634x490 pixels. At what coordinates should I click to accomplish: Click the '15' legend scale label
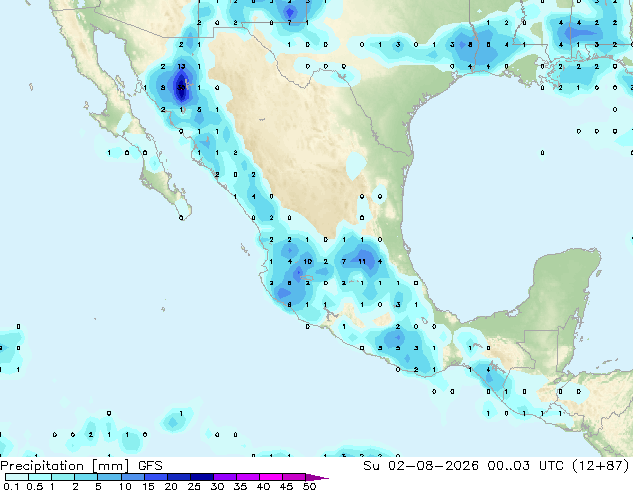point(148,486)
